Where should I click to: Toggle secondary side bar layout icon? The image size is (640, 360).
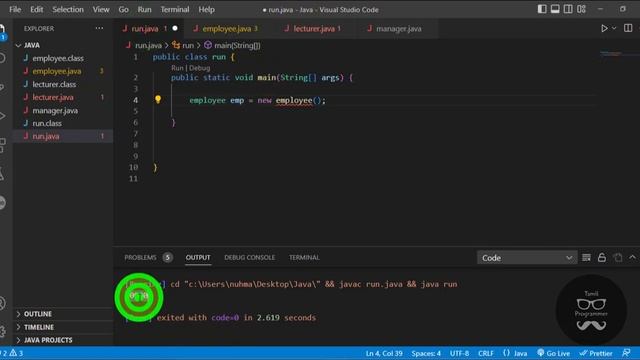click(568, 9)
